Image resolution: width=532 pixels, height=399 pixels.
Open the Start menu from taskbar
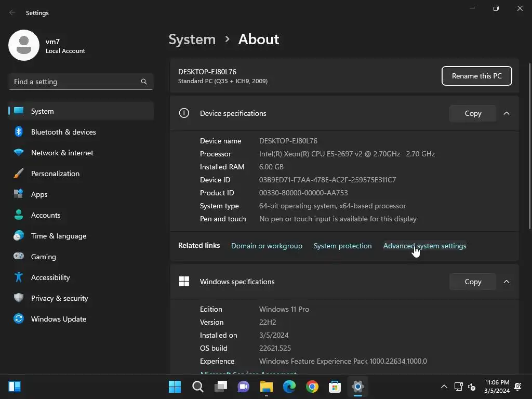click(175, 387)
